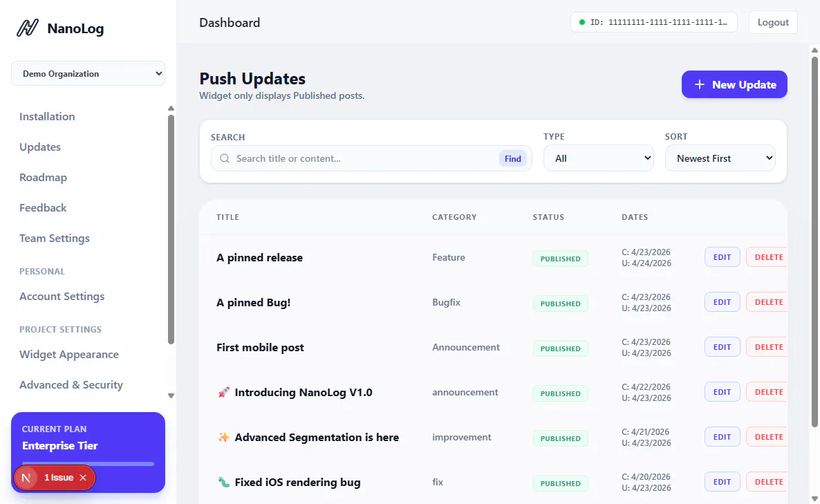Expand the Type filter dropdown
The image size is (820, 504).
[598, 158]
